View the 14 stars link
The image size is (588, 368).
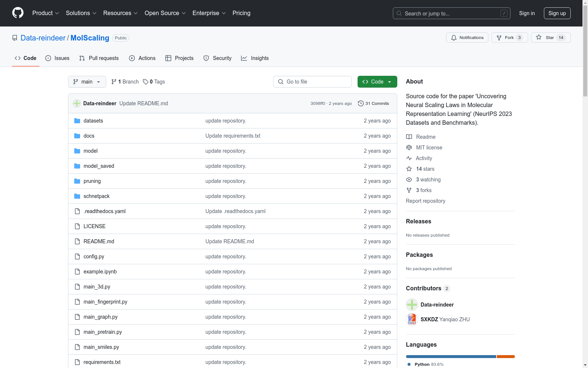[x=420, y=169]
